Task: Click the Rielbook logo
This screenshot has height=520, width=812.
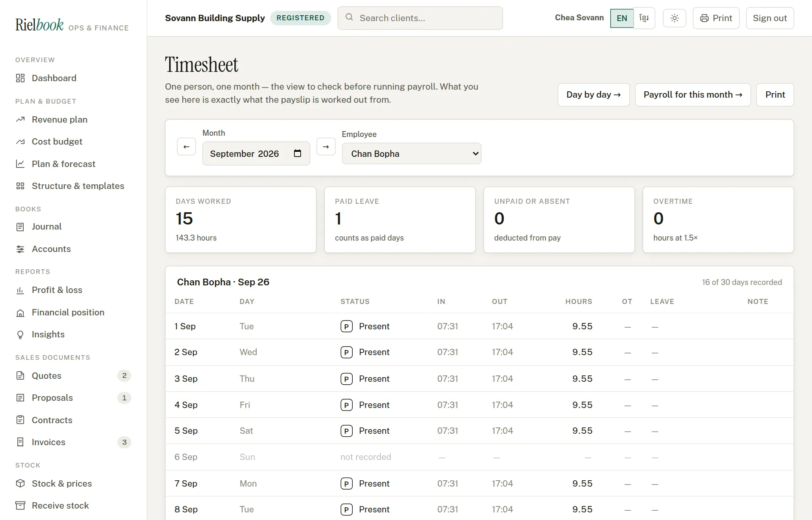Action: [x=39, y=25]
